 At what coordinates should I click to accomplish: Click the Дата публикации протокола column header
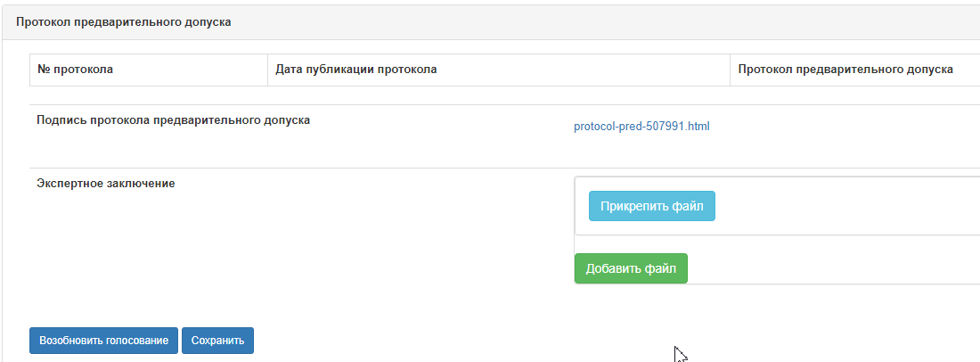[x=356, y=70]
